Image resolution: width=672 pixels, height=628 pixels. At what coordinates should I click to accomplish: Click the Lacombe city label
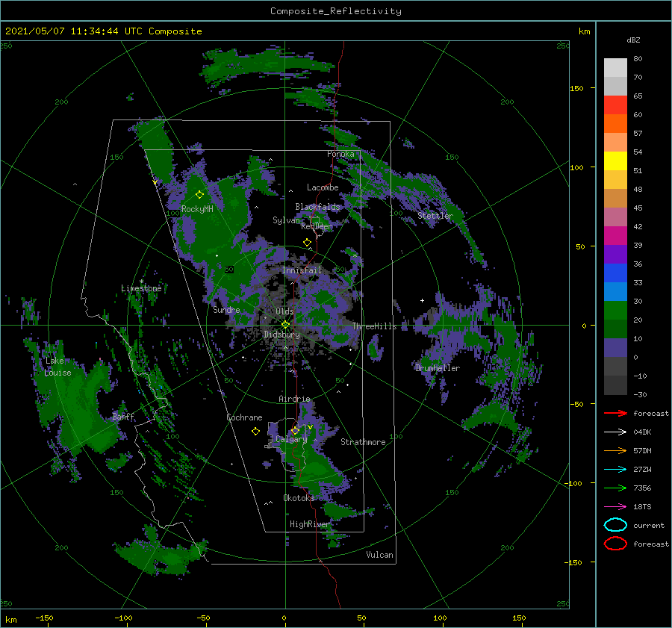click(x=323, y=187)
